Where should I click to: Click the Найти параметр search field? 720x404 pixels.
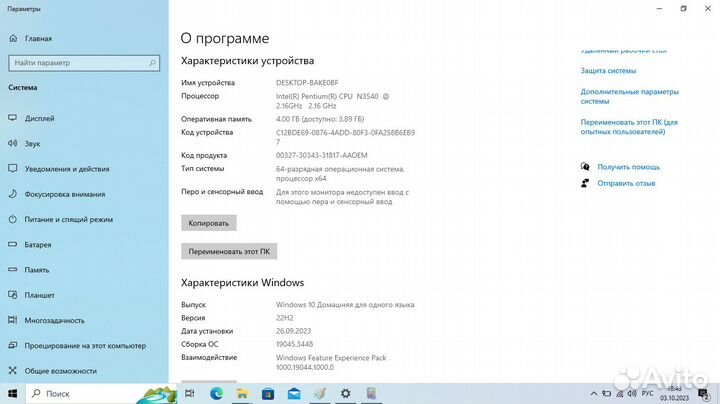tap(84, 63)
